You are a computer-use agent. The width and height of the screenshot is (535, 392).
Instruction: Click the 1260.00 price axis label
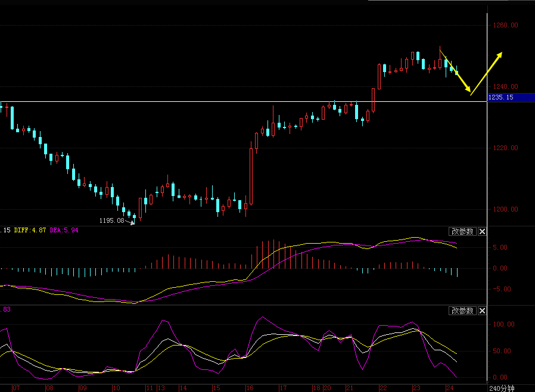click(505, 25)
